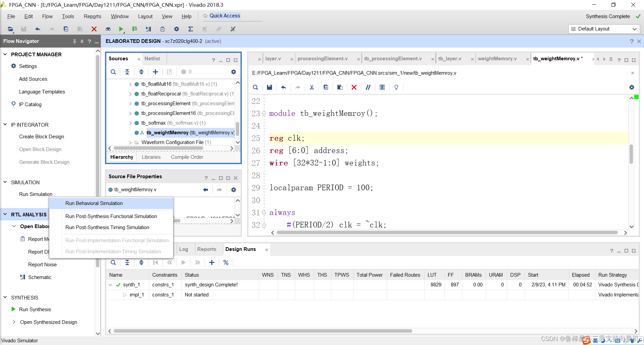Screen dimensions: 644x345
Task: Click the copy icon in editor toolbar
Action: tap(326, 87)
